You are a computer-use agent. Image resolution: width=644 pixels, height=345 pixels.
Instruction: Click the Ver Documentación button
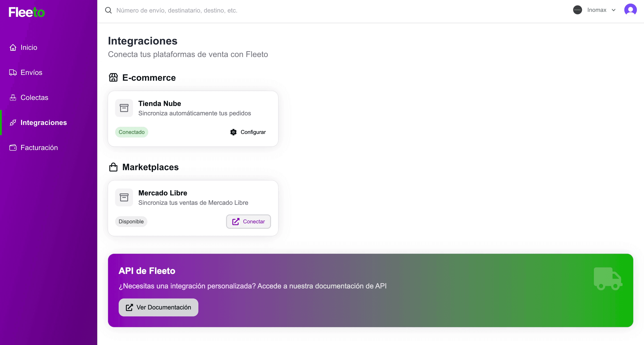pyautogui.click(x=159, y=307)
